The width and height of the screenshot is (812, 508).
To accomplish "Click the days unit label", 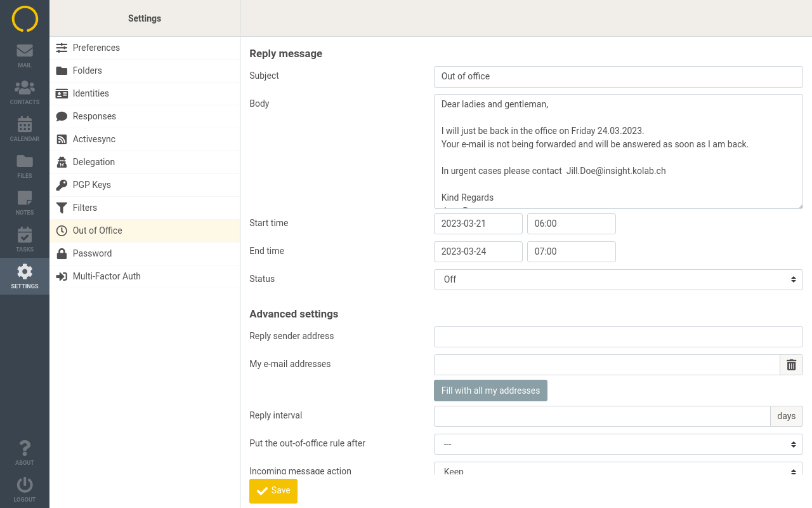I will tap(787, 416).
